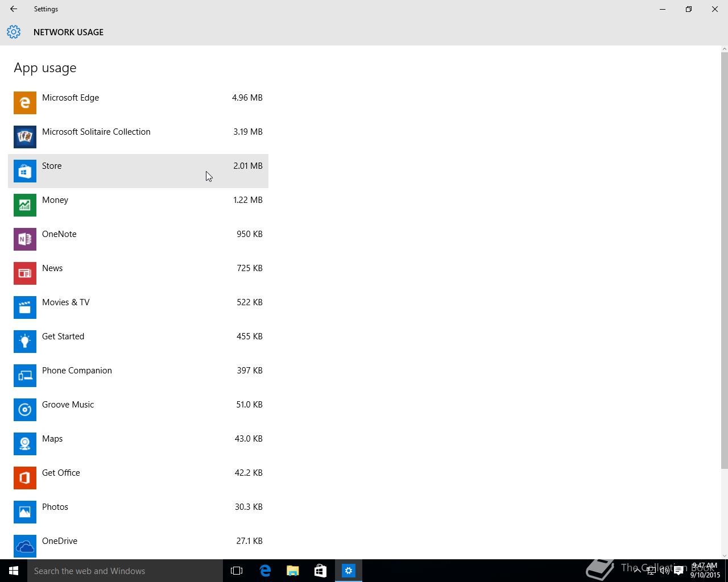Click the News app icon
This screenshot has height=582, width=728.
25,273
